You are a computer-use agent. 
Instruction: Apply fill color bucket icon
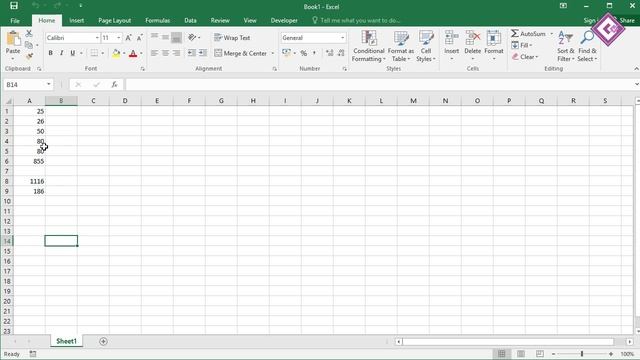tap(116, 53)
